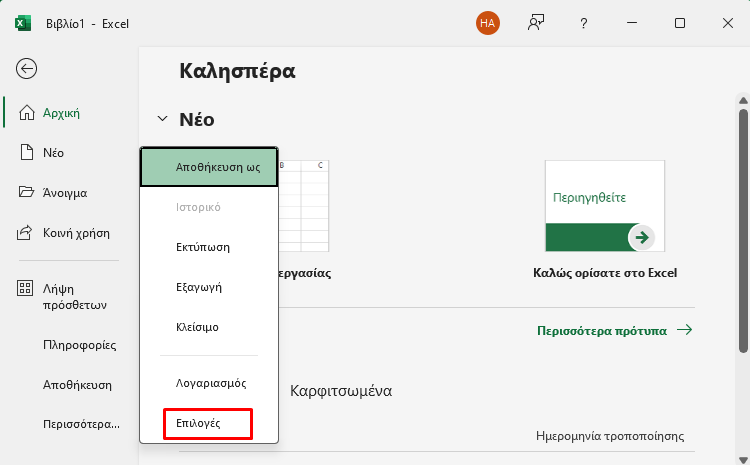Viewport: 750px width, 465px height.
Task: Click the back arrow to return to workbook
Action: 26,68
